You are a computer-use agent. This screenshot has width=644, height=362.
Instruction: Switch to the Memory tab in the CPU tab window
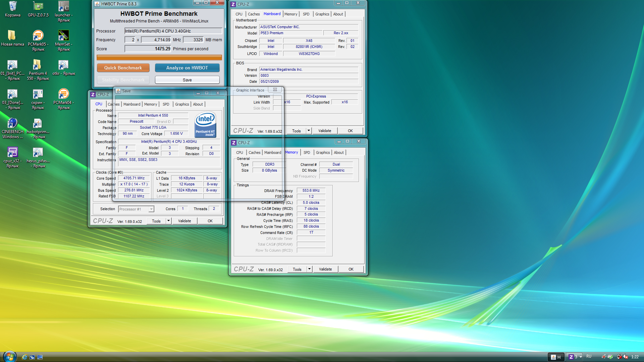click(151, 104)
